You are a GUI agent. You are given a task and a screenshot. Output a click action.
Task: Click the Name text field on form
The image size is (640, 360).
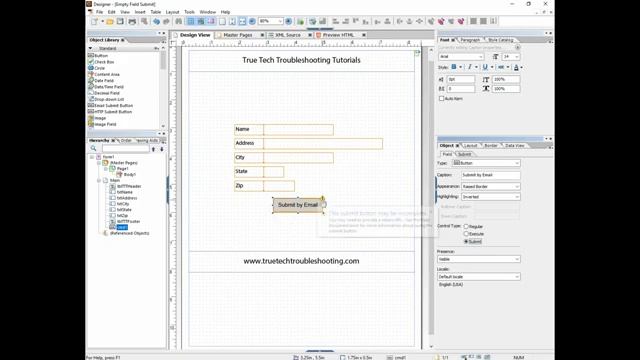[298, 129]
